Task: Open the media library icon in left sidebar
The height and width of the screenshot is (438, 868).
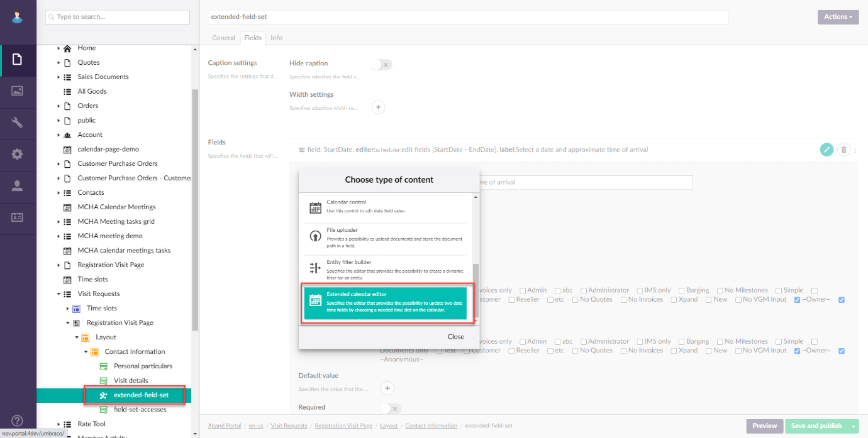Action: tap(18, 91)
